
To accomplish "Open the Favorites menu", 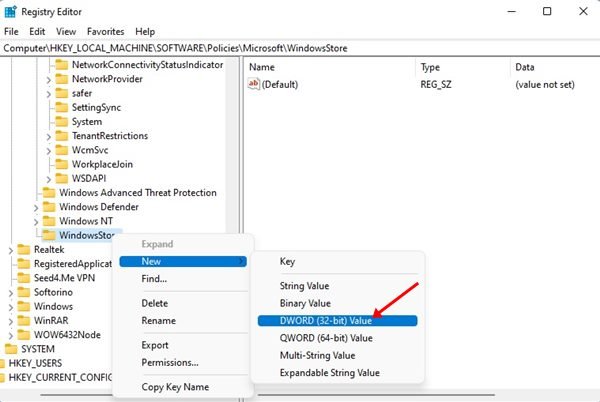I will coord(106,31).
